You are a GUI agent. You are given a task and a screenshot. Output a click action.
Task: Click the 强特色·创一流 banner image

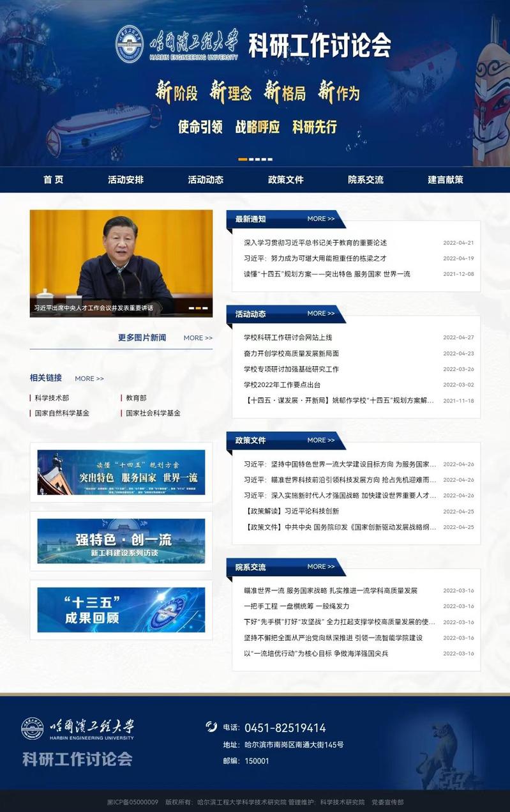[121, 540]
